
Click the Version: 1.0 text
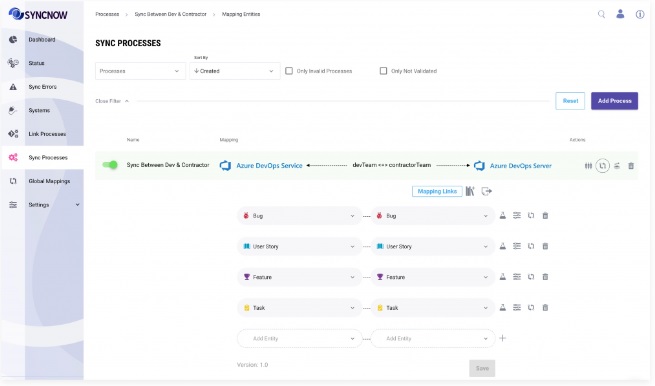[252, 365]
